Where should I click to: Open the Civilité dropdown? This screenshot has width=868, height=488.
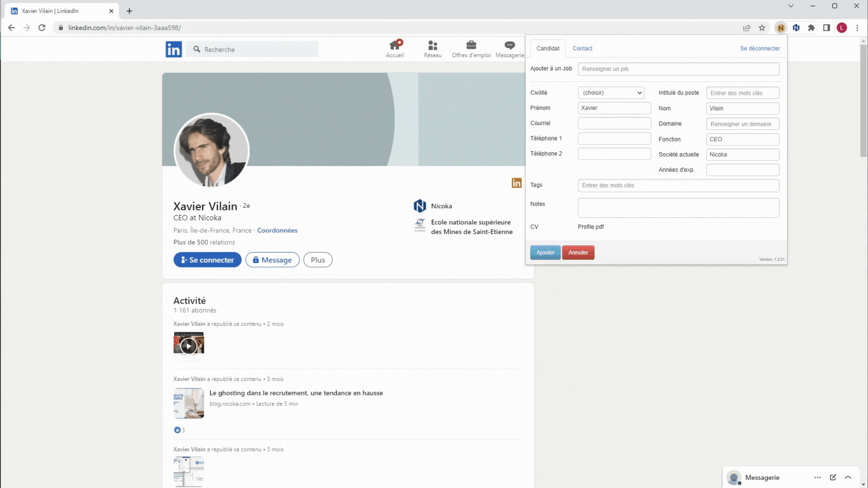[611, 93]
